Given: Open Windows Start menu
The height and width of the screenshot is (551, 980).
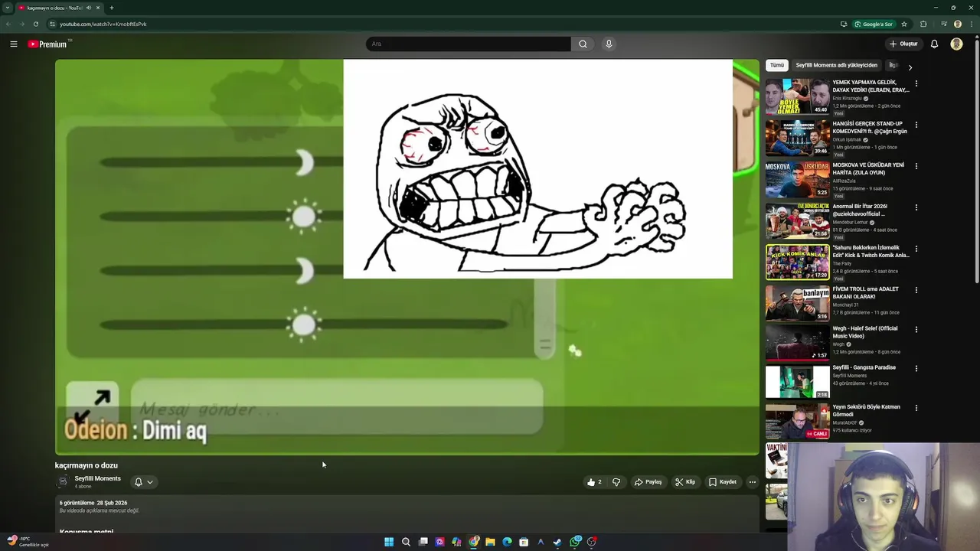Looking at the screenshot, I should point(389,542).
